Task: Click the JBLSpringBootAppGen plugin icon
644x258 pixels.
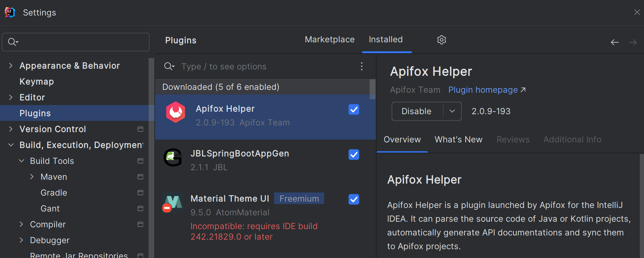Action: coord(173,157)
